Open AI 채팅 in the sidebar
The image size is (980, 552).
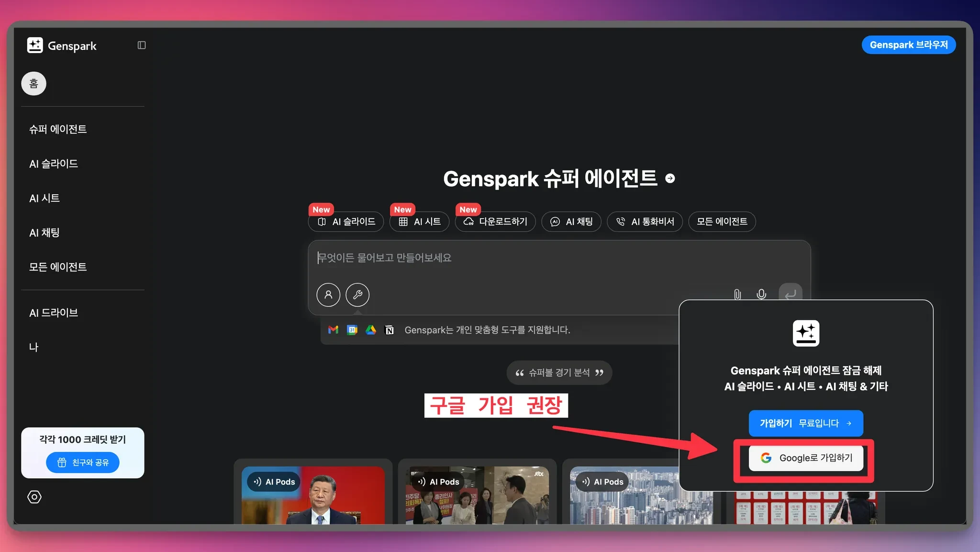45,233
